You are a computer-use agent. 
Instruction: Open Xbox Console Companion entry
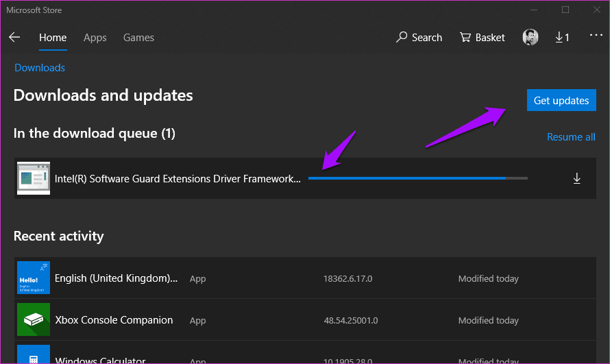pyautogui.click(x=305, y=319)
